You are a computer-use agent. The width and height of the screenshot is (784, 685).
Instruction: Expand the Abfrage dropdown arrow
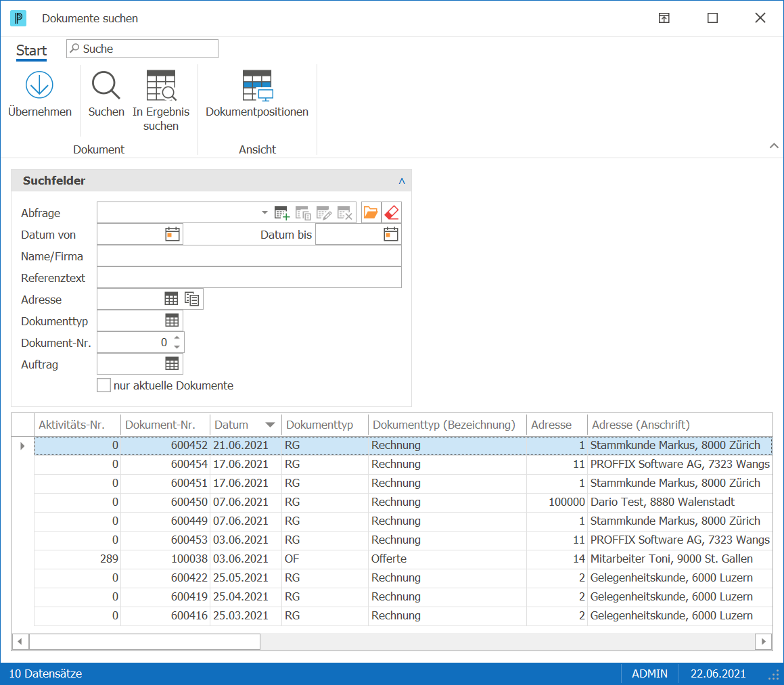264,212
